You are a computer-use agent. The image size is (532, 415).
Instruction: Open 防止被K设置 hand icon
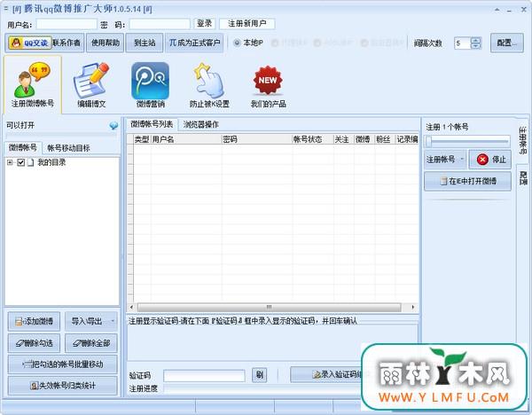209,85
